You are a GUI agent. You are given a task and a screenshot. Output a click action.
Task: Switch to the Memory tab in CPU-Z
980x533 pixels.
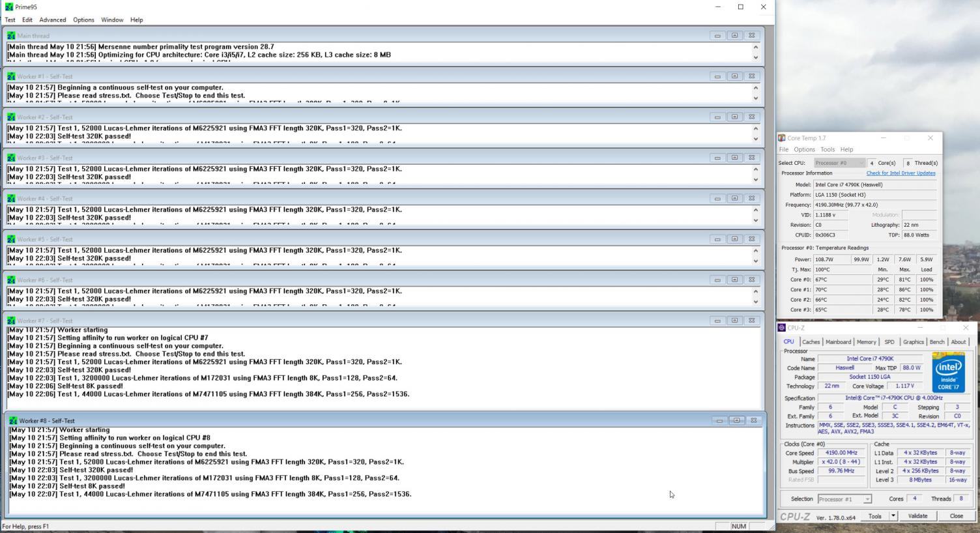tap(866, 342)
